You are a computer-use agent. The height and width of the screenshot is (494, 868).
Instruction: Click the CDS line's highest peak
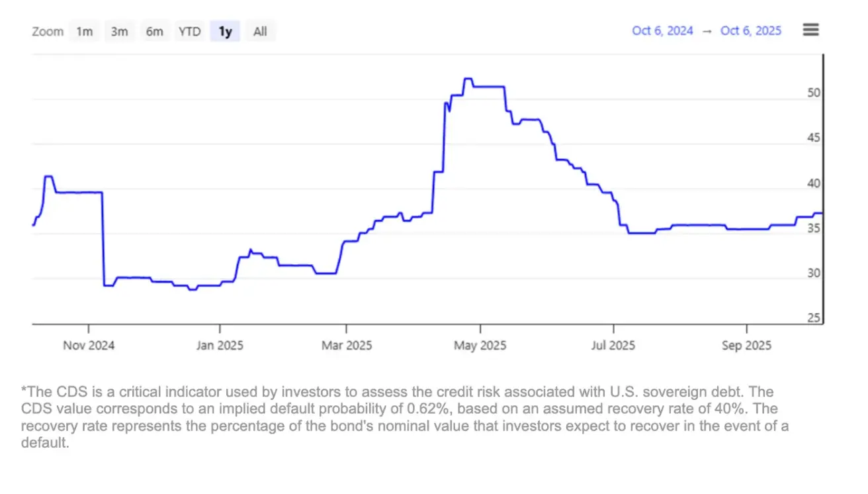(468, 79)
